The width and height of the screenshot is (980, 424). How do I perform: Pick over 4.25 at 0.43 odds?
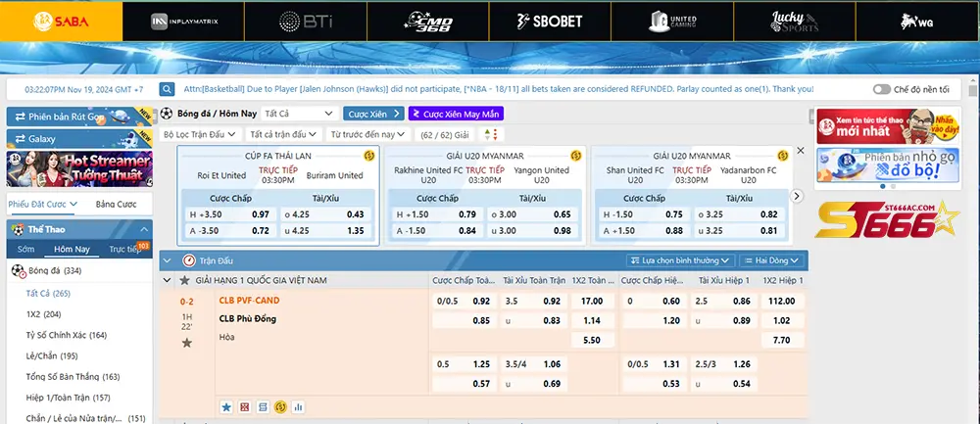(x=325, y=214)
